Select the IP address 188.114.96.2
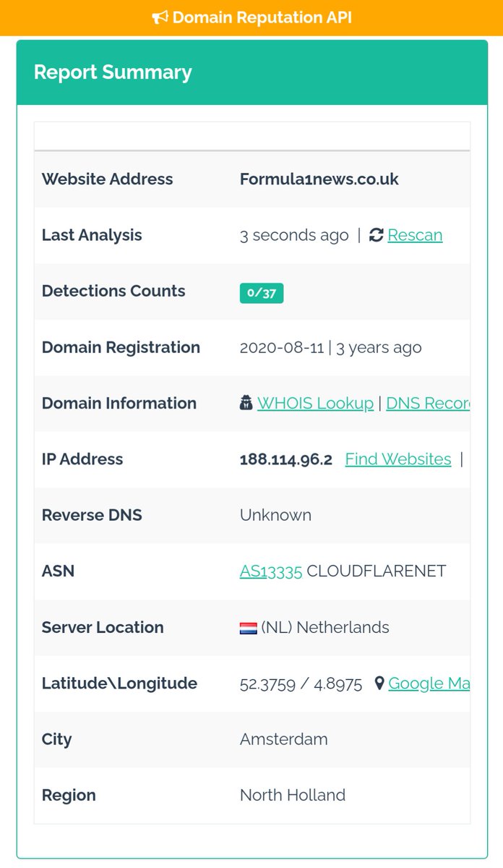Viewport: 503px width, 868px height. tap(286, 459)
